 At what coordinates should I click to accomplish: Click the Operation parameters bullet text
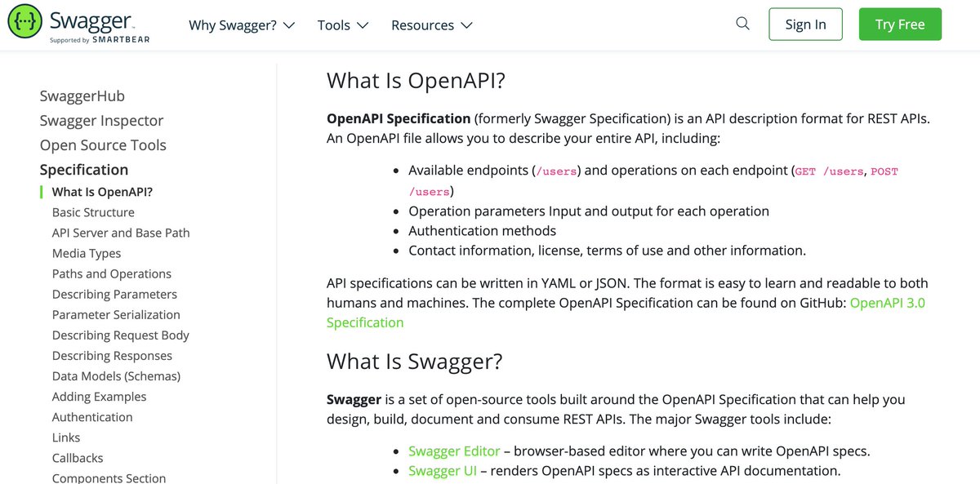(589, 211)
